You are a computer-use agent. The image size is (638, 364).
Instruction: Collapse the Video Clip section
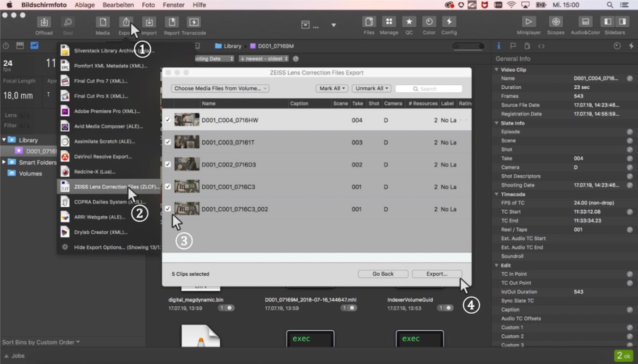coord(496,69)
